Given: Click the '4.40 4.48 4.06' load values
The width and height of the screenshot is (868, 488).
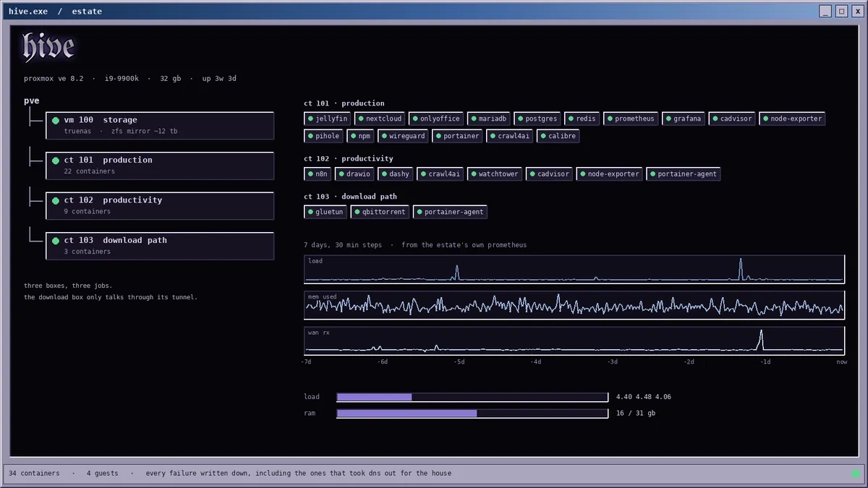Looking at the screenshot, I should [x=644, y=397].
